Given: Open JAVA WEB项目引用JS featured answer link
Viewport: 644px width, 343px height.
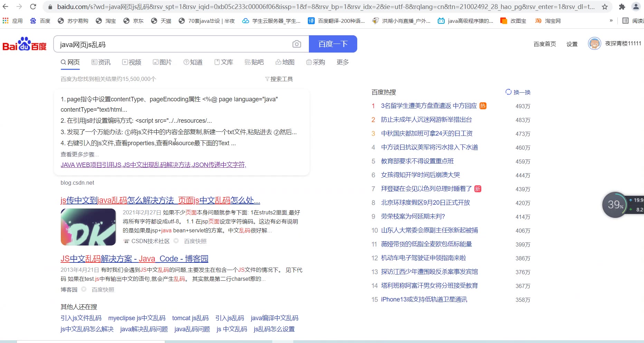Looking at the screenshot, I should point(153,165).
